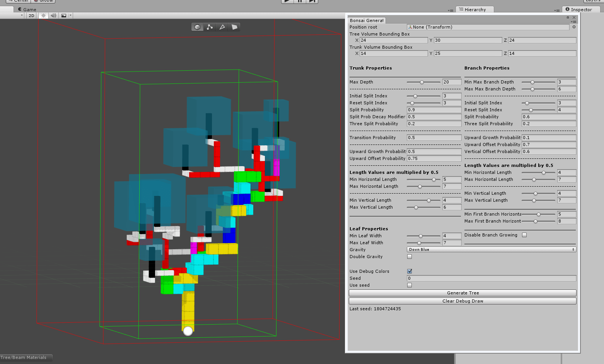The image size is (604, 364).
Task: Step forward one frame
Action: (312, 1)
